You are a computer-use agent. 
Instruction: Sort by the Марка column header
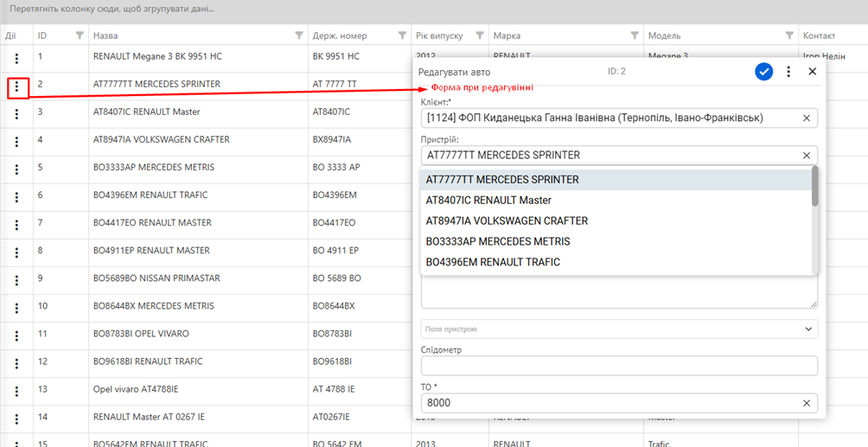[507, 35]
